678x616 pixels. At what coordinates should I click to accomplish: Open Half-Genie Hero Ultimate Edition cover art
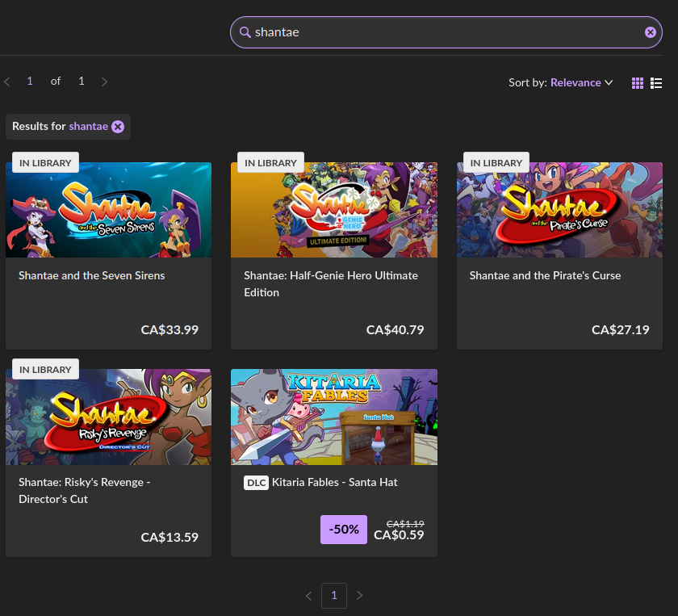coord(334,210)
